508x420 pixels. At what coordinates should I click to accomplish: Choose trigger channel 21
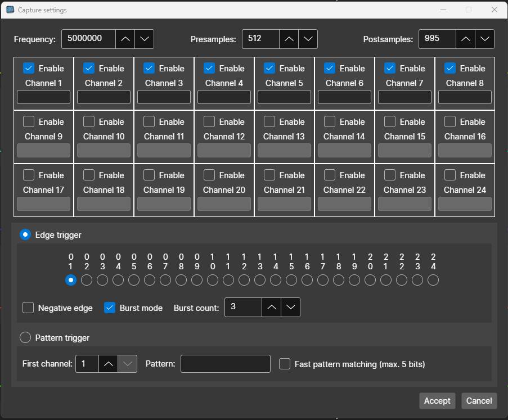(386, 280)
